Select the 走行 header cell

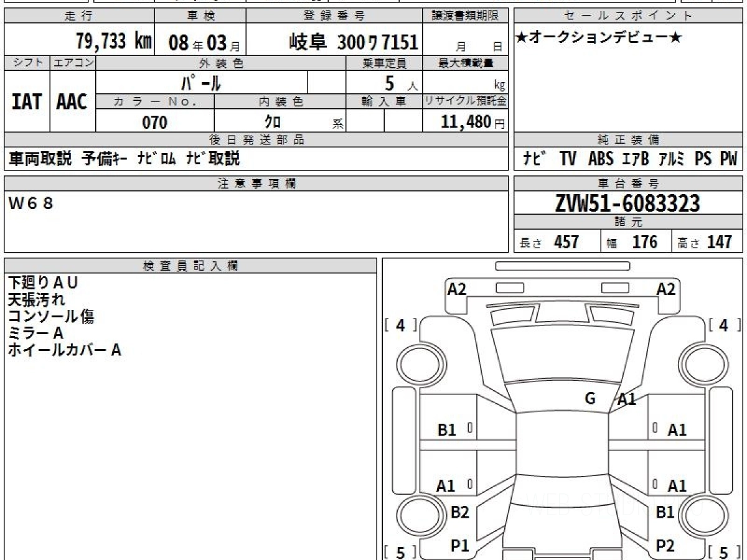(78, 16)
